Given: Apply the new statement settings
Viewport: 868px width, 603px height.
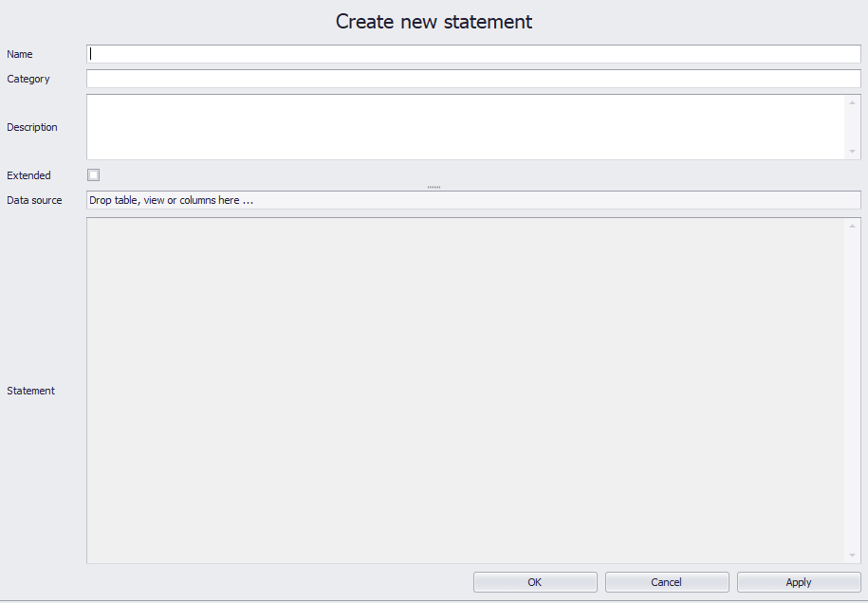Looking at the screenshot, I should coord(798,582).
